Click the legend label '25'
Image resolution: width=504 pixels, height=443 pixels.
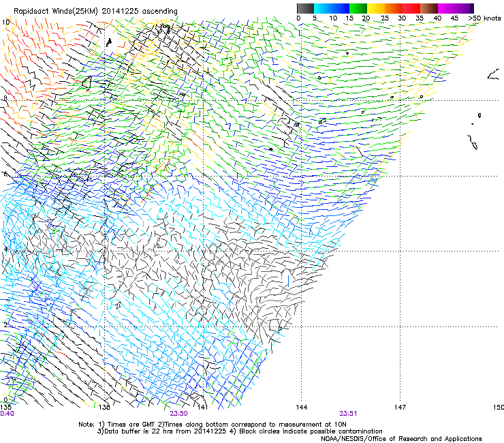[384, 18]
